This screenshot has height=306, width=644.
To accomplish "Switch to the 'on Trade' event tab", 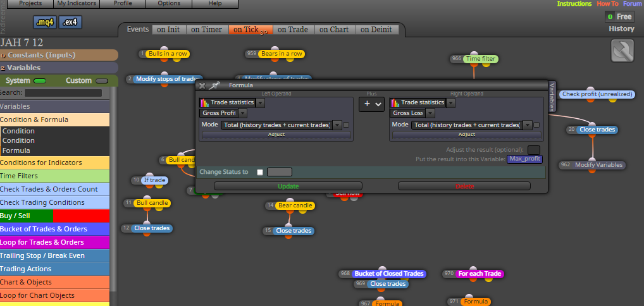I will tap(294, 30).
